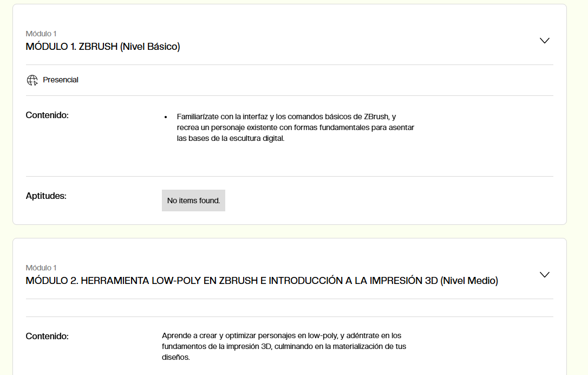Click the (Nivel Básico) text in title
The image size is (588, 375).
click(150, 47)
